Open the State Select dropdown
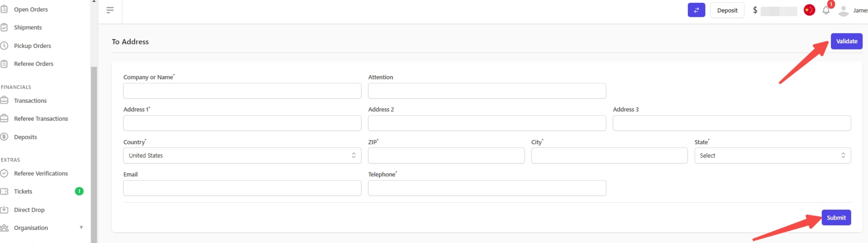The height and width of the screenshot is (243, 868). (773, 155)
